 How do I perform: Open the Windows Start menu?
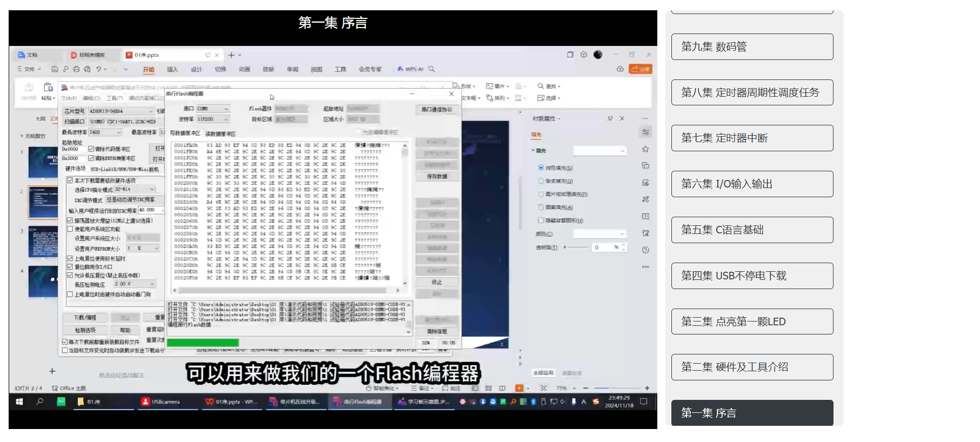pyautogui.click(x=19, y=401)
